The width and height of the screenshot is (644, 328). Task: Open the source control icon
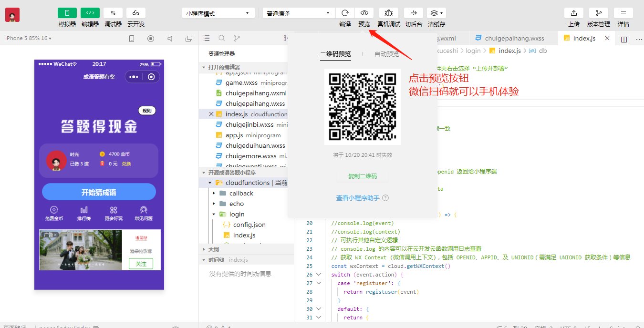[x=237, y=38]
